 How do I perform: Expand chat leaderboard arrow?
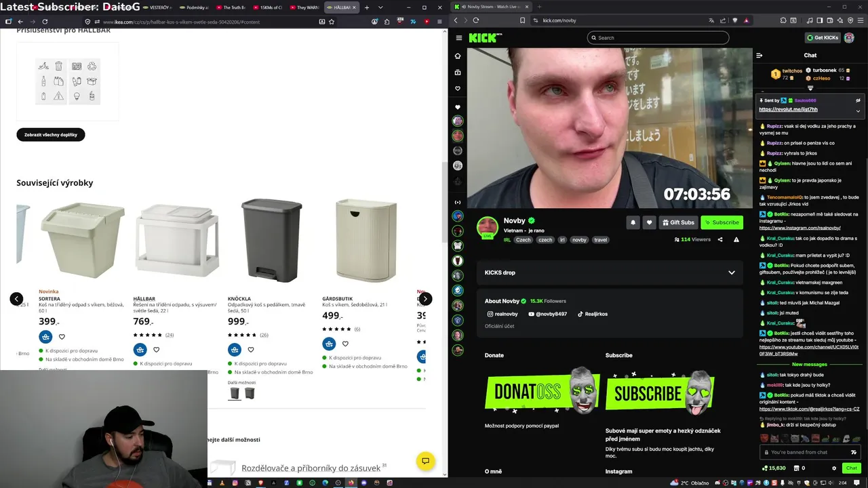(810, 88)
